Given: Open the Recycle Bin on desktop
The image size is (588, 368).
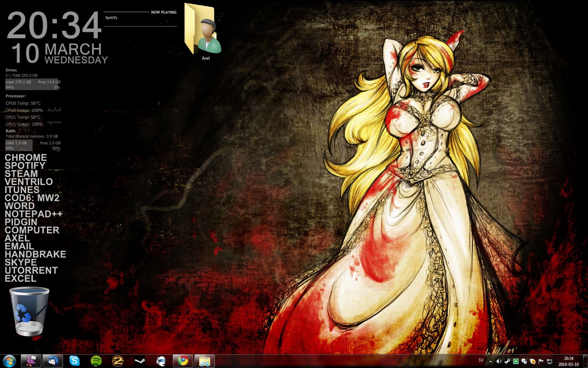Looking at the screenshot, I should pos(29,312).
